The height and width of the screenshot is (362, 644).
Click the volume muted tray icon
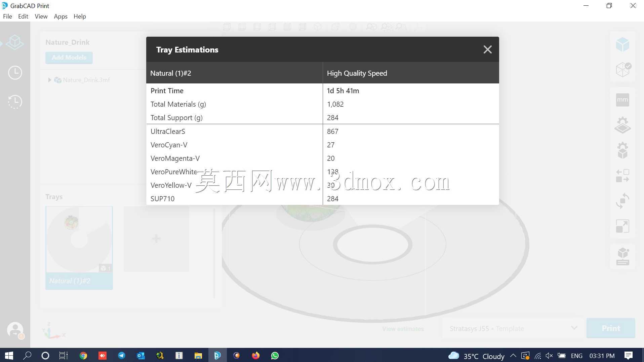(x=549, y=356)
